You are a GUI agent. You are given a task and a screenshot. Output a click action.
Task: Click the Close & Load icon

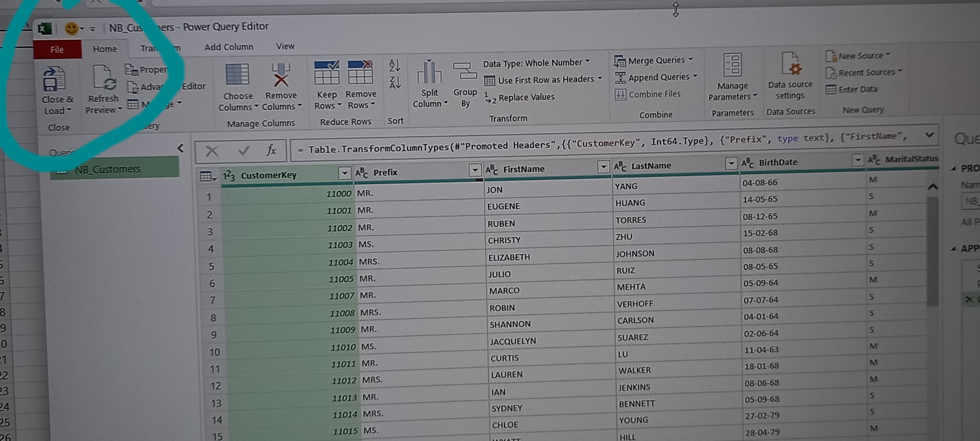[54, 79]
